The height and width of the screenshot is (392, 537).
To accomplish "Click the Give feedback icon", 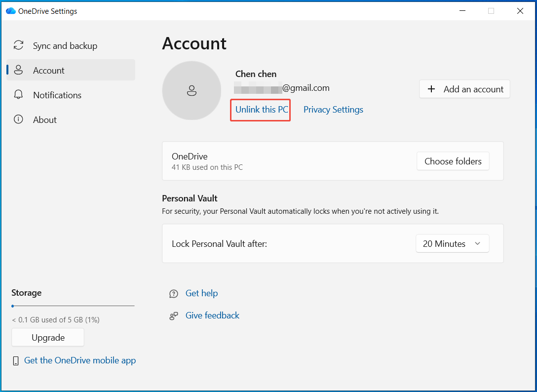I will click(173, 315).
